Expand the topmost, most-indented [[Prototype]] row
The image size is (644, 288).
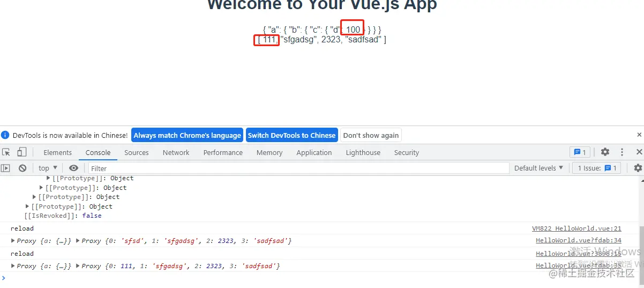[48, 178]
